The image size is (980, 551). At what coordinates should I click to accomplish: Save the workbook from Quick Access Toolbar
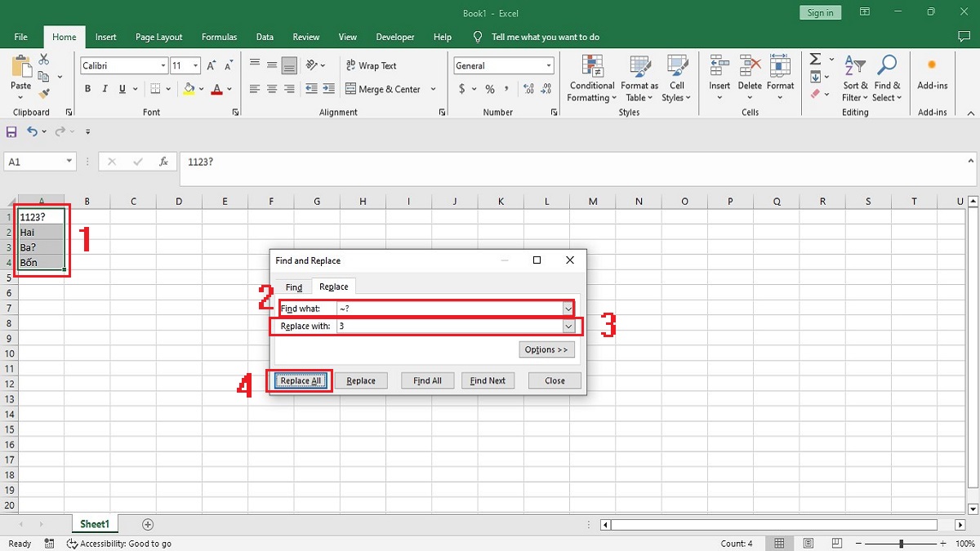click(11, 131)
